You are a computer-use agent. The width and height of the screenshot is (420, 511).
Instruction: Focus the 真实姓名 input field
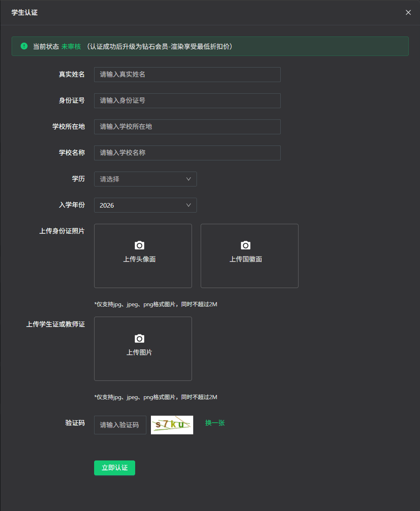click(x=187, y=75)
